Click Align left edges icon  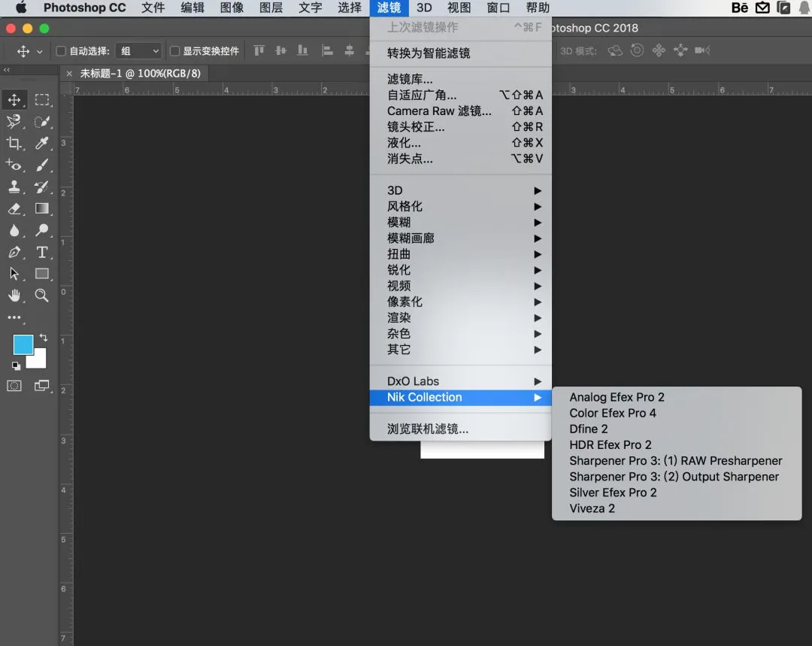click(327, 50)
